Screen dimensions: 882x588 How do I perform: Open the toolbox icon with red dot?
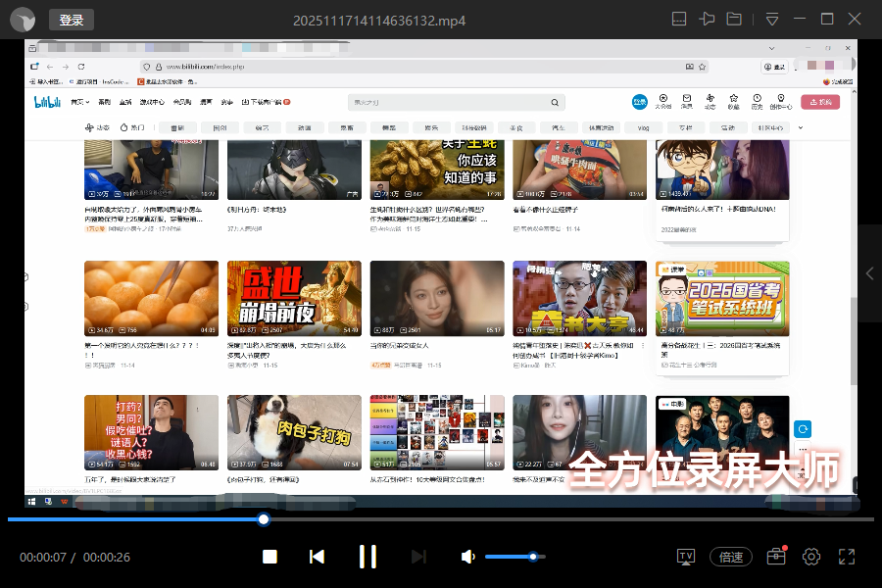(x=776, y=557)
